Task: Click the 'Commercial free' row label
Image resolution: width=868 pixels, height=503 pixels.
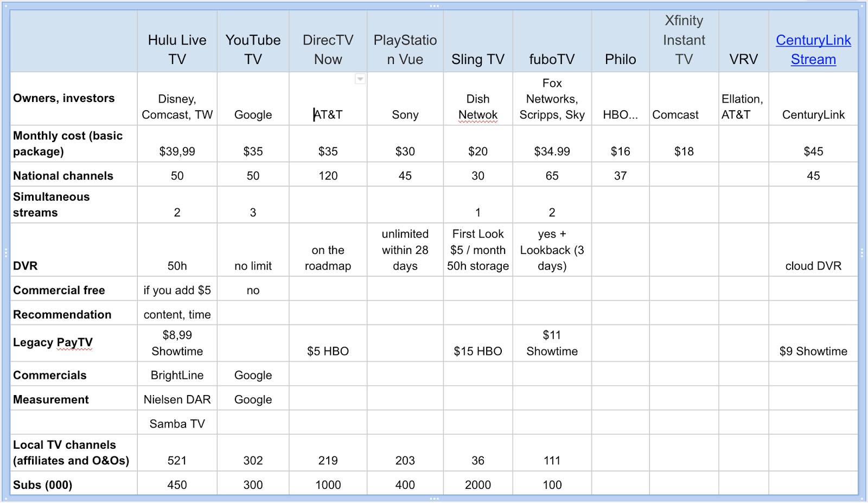Action: click(59, 290)
